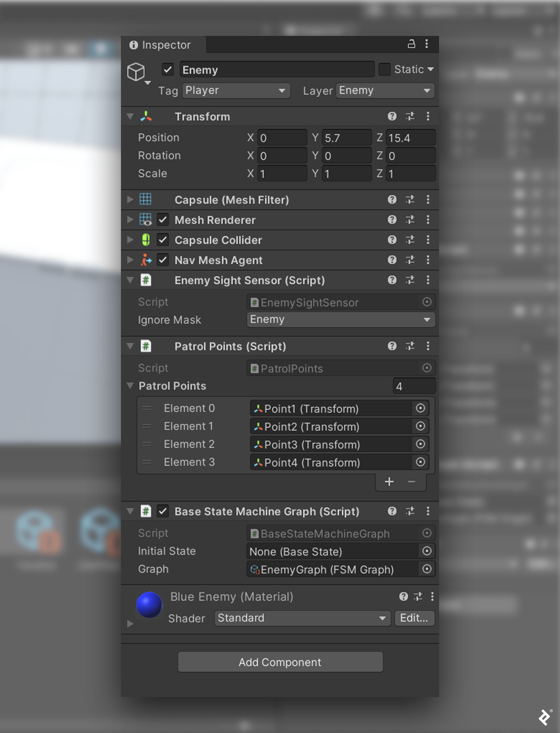Screen dimensions: 560x733
Task: Open Transform component options menu
Action: pos(428,116)
